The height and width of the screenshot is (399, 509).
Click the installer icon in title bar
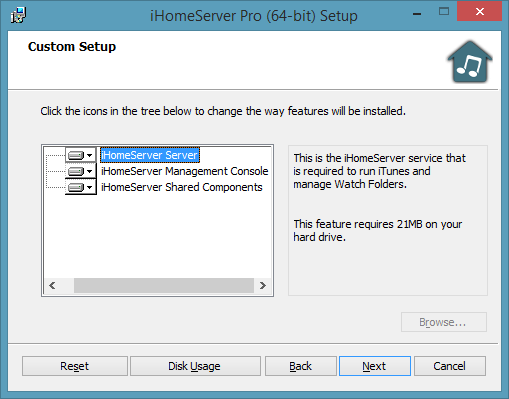click(18, 15)
